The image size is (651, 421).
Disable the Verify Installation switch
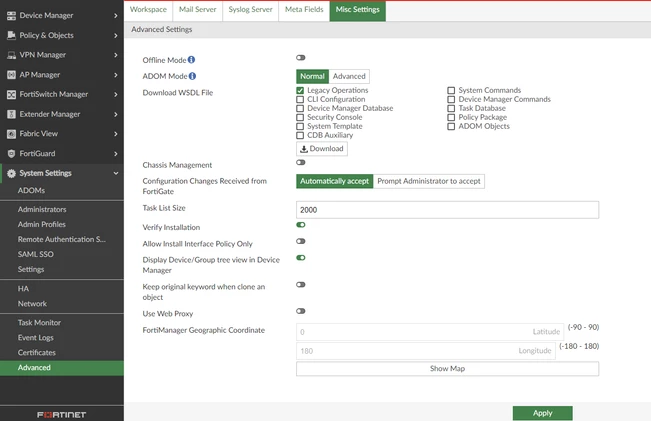click(x=301, y=225)
